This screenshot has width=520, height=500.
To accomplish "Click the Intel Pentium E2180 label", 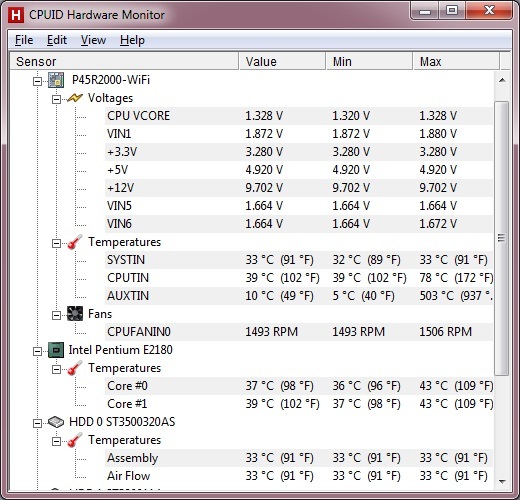I will click(x=120, y=350).
